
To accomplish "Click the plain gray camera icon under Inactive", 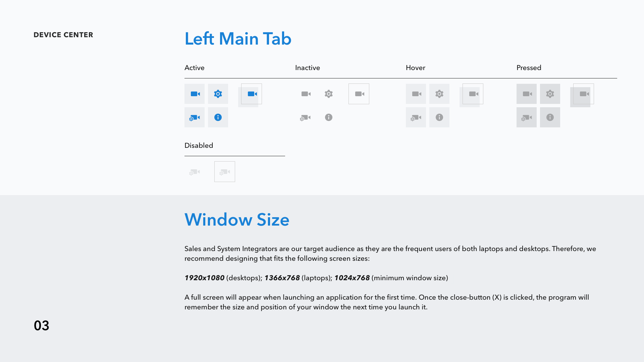I will click(x=306, y=94).
